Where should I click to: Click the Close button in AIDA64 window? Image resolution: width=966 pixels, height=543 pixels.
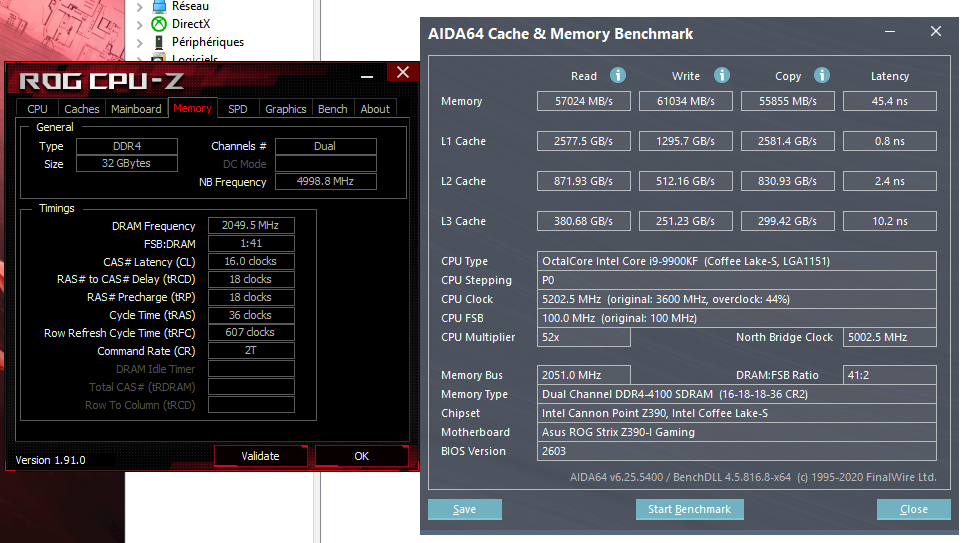click(x=914, y=509)
